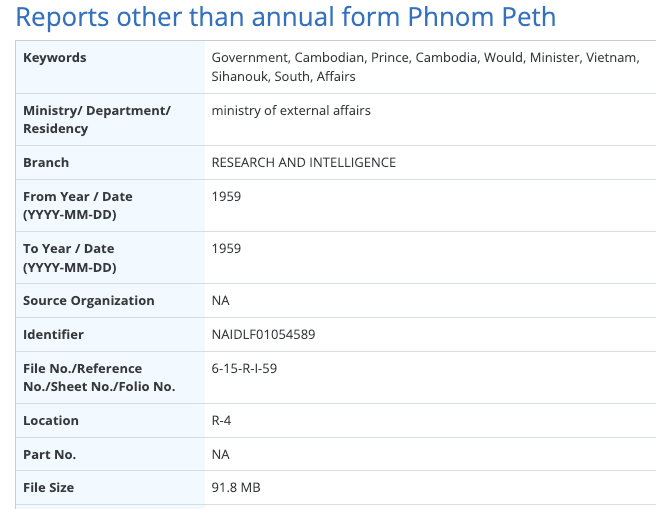Click the Identifier row label
Image resolution: width=656 pixels, height=509 pixels.
pyautogui.click(x=54, y=334)
